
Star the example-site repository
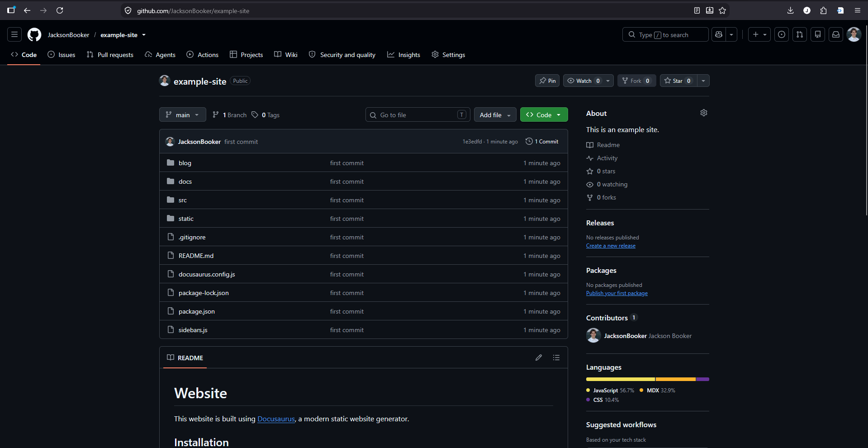coord(678,81)
